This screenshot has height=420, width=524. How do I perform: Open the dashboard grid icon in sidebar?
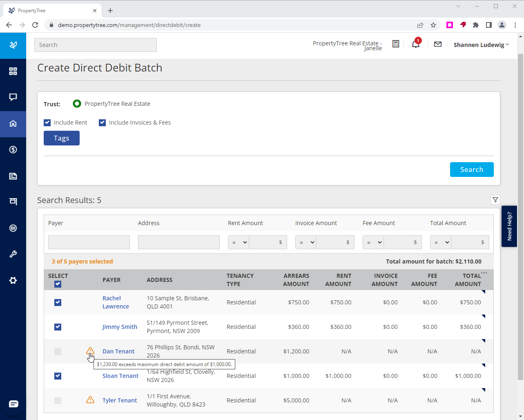point(13,71)
